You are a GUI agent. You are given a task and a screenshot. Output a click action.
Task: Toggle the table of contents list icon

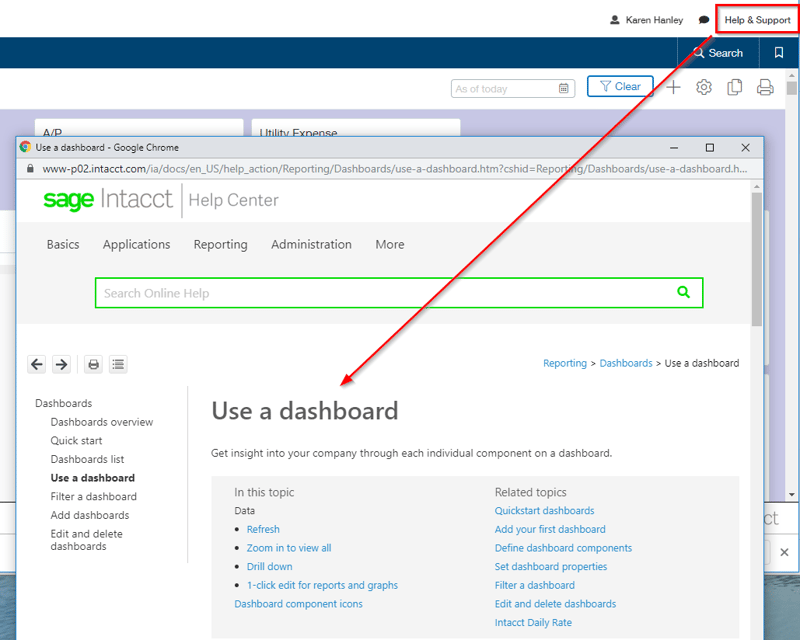point(118,365)
